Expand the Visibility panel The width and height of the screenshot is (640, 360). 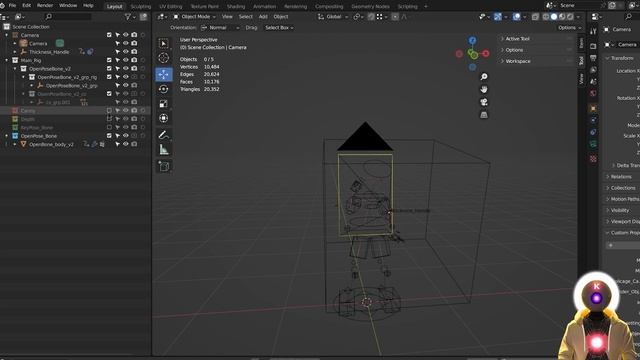(620, 210)
